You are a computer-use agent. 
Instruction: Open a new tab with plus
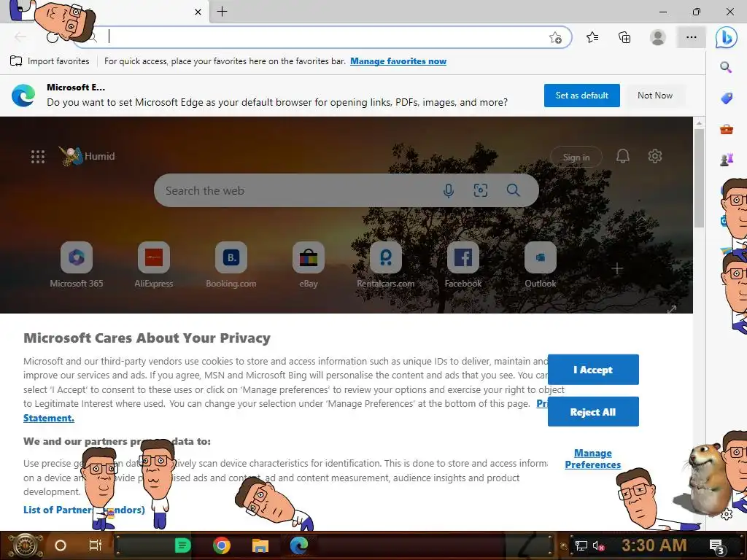coord(222,12)
